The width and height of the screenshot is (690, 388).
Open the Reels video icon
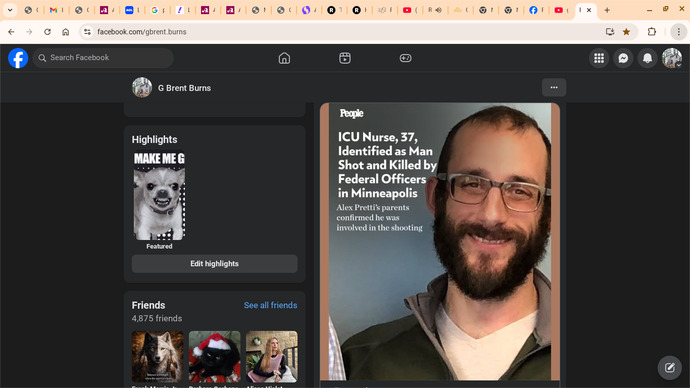point(345,58)
